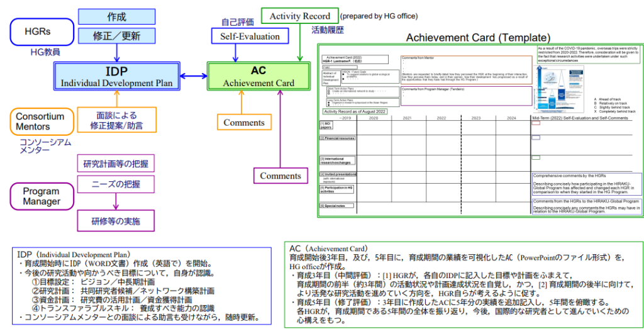Click the 研修等の実施 box

pyautogui.click(x=115, y=221)
